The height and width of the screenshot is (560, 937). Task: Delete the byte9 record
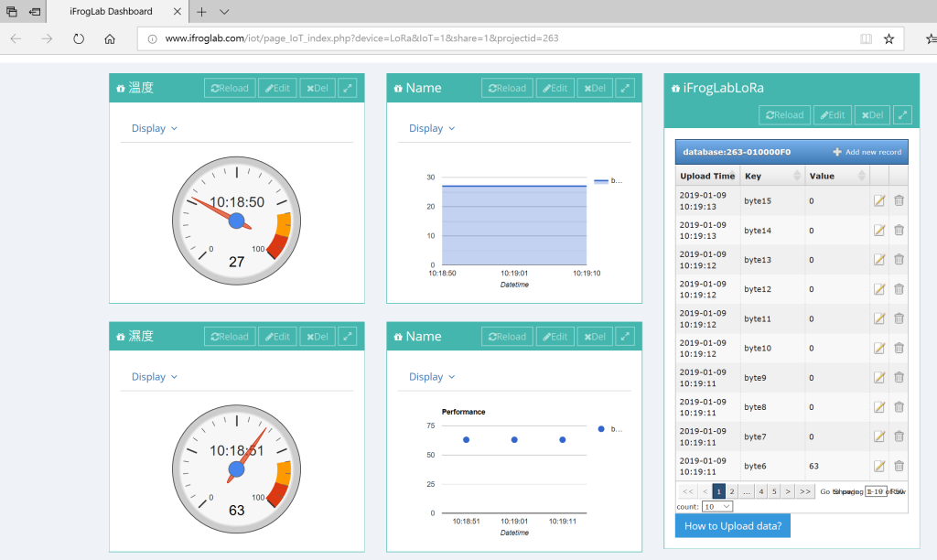(899, 377)
